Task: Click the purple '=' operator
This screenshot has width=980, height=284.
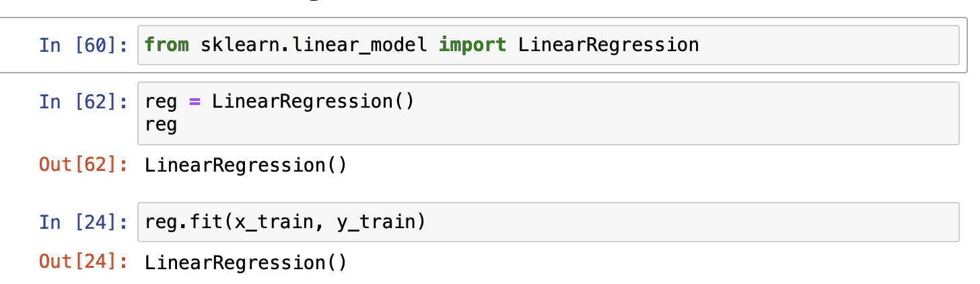Action: [195, 102]
